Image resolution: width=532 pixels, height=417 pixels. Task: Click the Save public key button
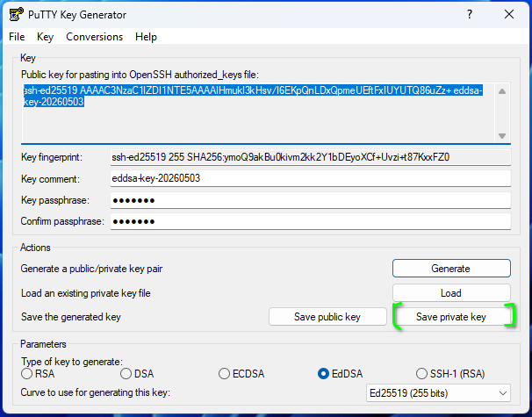click(327, 317)
